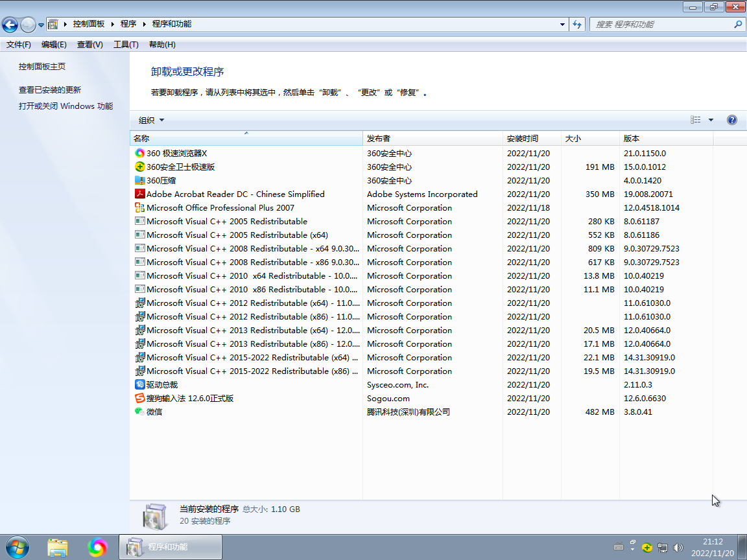Sort by the 安装时间 column header

pos(532,138)
